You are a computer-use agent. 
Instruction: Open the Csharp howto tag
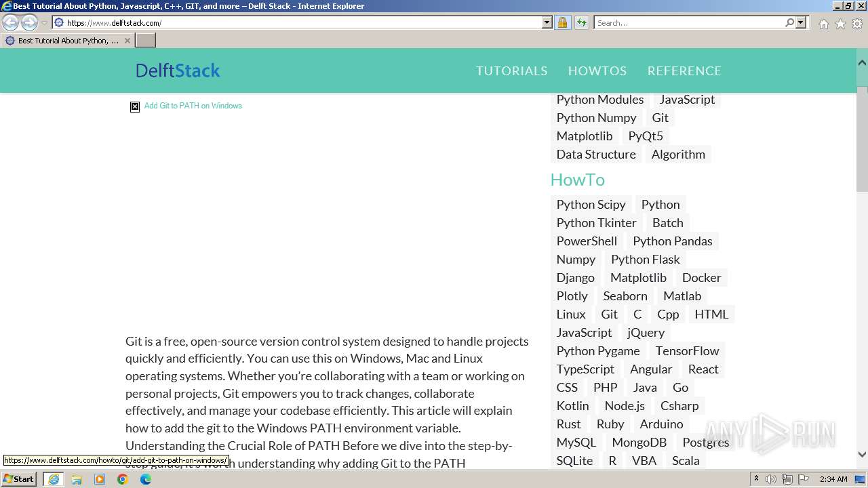pos(679,405)
